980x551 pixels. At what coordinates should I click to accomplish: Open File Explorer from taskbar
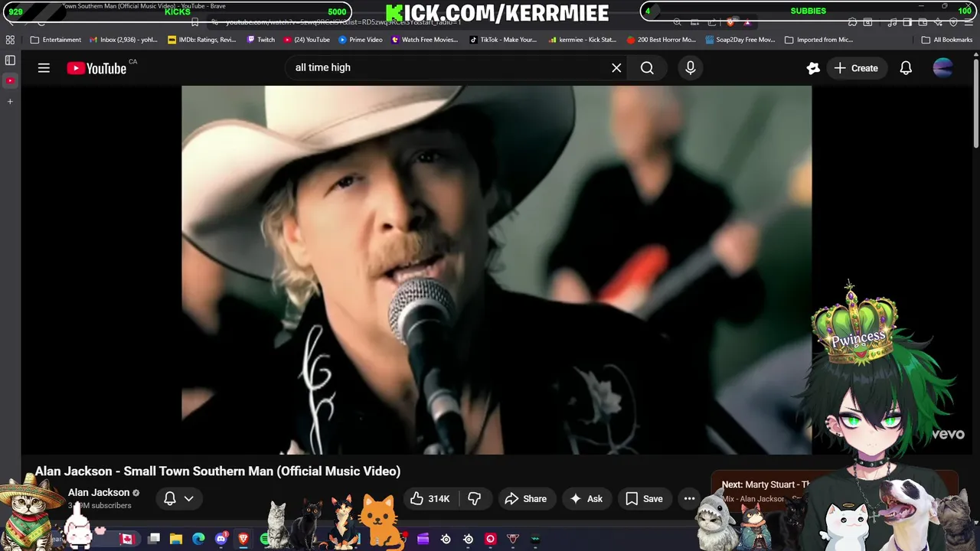pos(176,539)
